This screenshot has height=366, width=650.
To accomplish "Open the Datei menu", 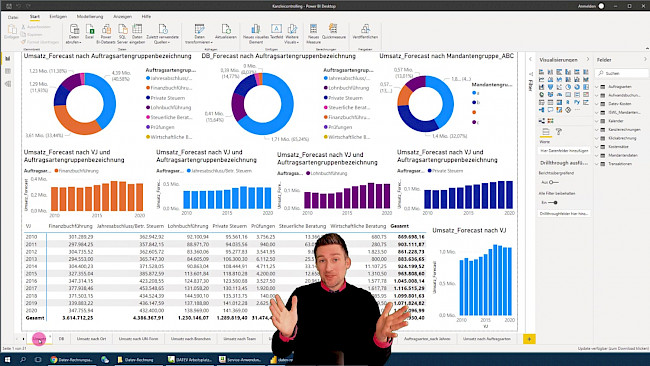I will coord(13,17).
